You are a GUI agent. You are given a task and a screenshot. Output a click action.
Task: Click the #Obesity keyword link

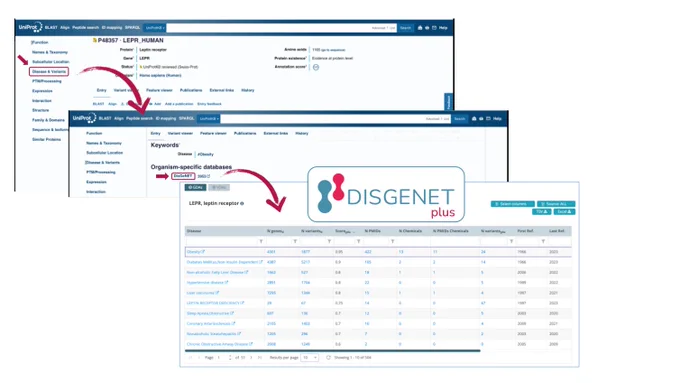(206, 154)
